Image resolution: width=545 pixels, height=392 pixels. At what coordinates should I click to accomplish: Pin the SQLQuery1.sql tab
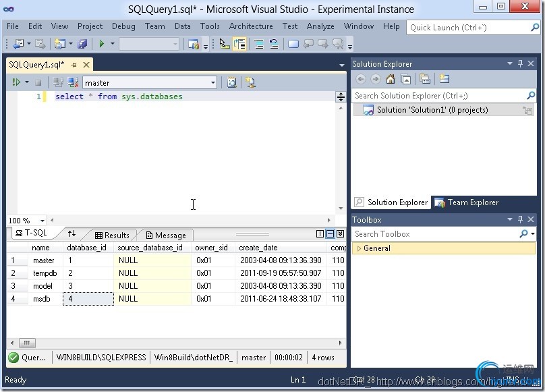[74, 65]
